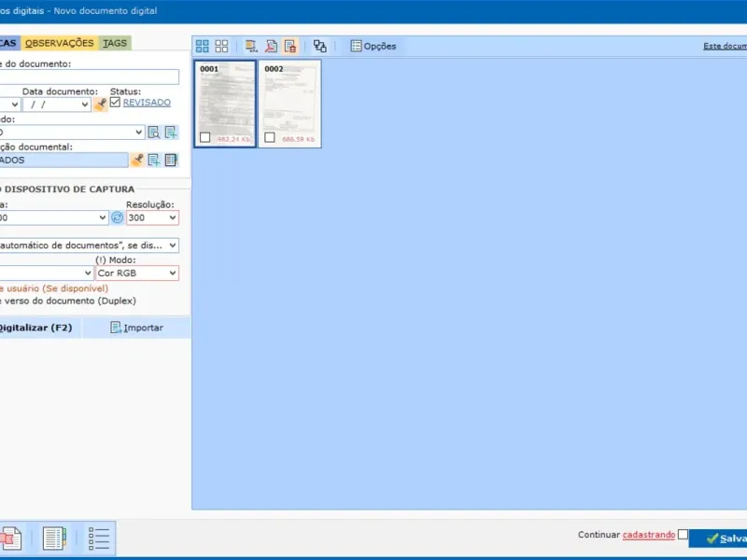Click the PDF export toolbar icon

pyautogui.click(x=271, y=46)
